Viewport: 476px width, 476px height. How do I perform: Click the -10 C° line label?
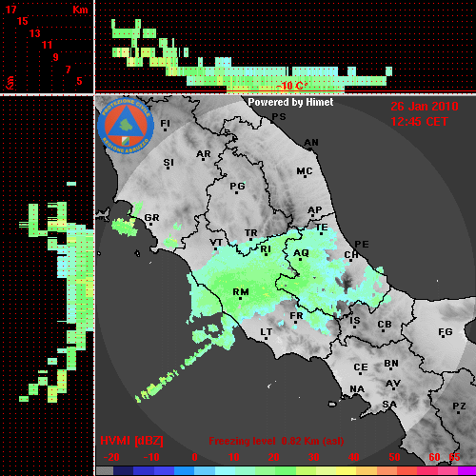point(291,86)
